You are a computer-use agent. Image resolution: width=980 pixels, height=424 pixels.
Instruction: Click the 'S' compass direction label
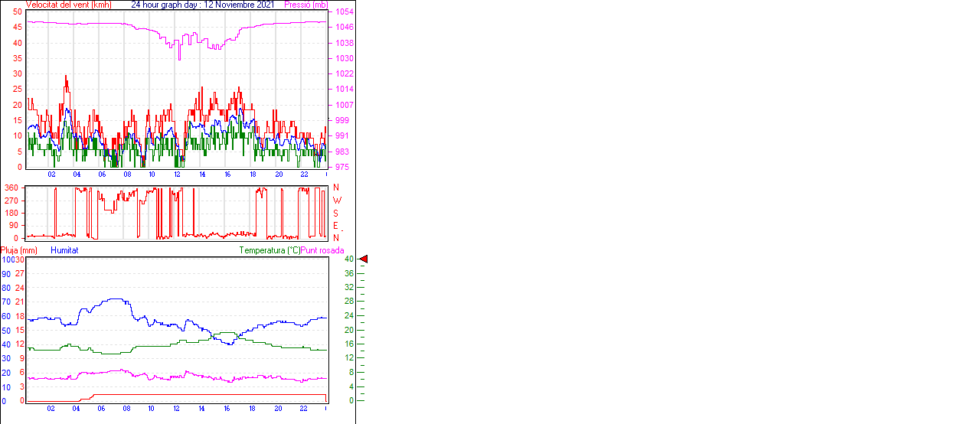click(x=335, y=214)
